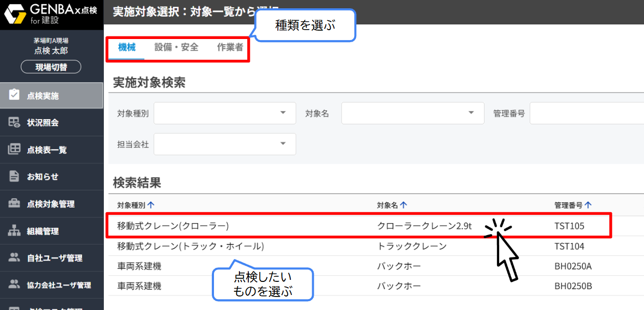644x310 pixels.
Task: Click the 点検対象管理 toolbox icon
Action: [x=14, y=204]
